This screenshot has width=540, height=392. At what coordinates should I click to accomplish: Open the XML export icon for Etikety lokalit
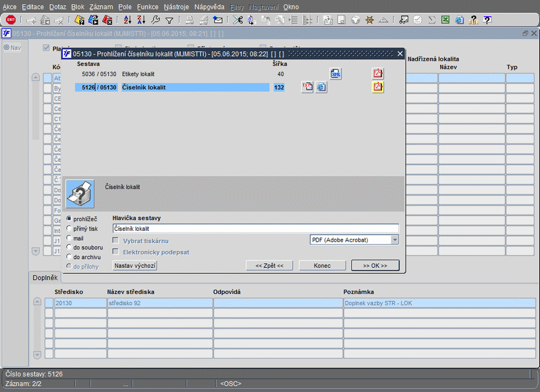(335, 74)
